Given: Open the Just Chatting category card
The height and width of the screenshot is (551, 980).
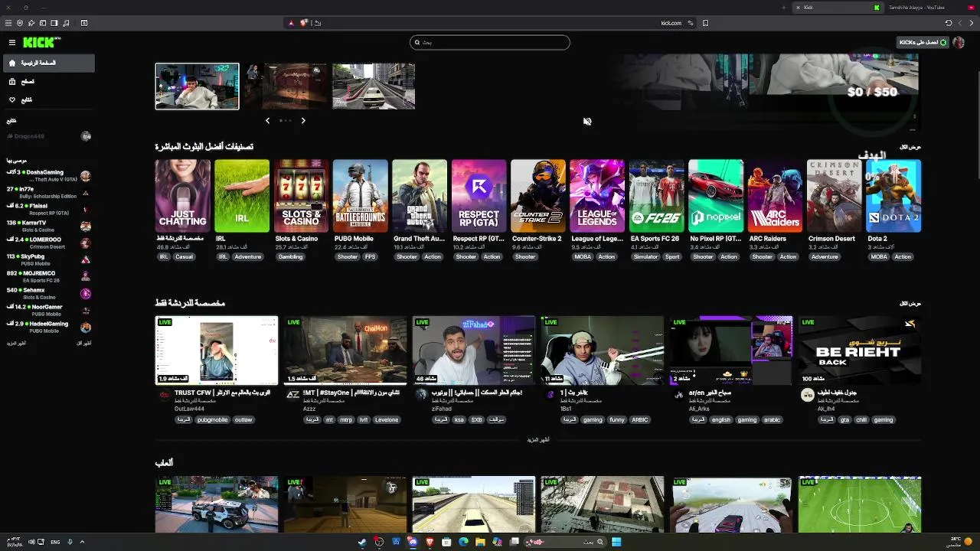Looking at the screenshot, I should pyautogui.click(x=182, y=196).
